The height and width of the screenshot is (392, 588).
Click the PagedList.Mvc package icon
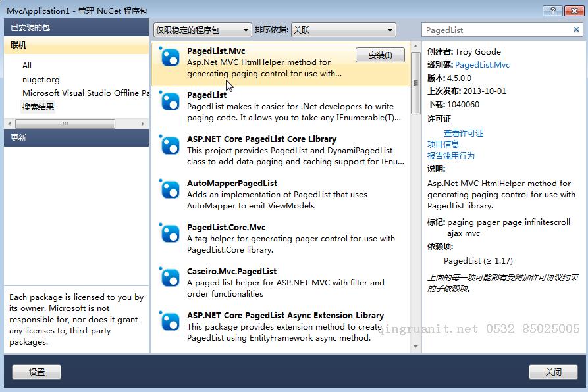[169, 57]
